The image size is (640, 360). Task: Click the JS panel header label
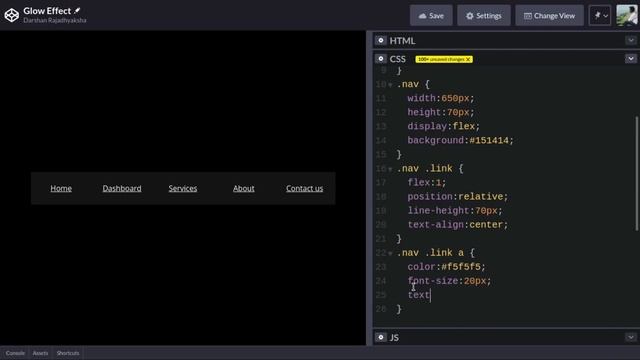(394, 337)
